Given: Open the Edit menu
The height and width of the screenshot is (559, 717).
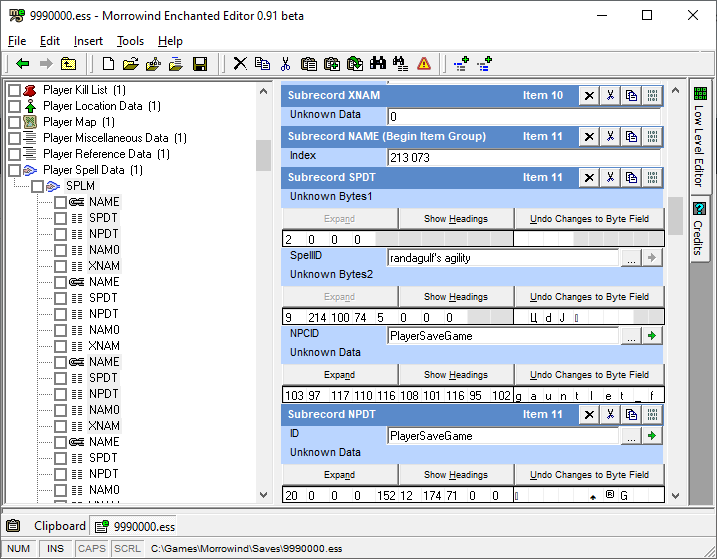Looking at the screenshot, I should click(50, 41).
